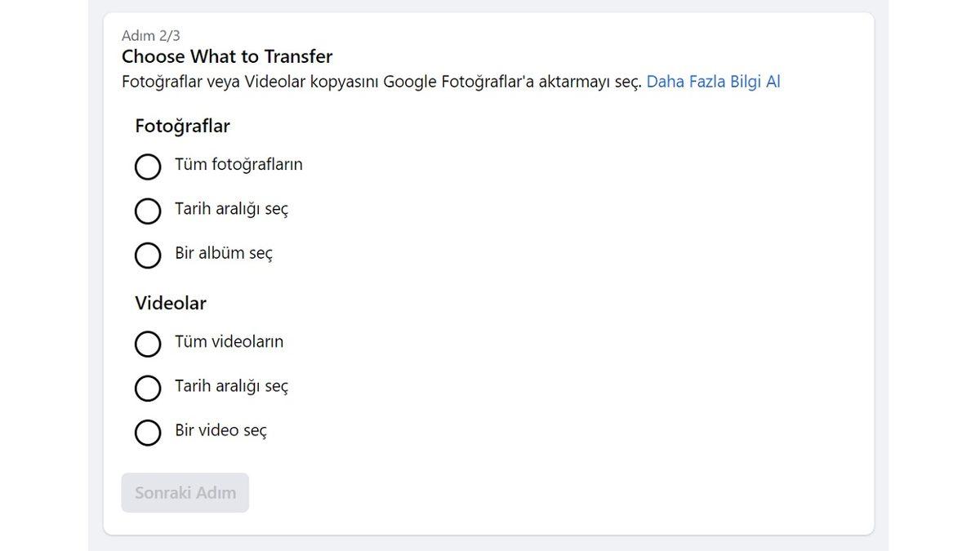Screen dimensions: 980x551
Task: Click the Tüm videoların text label
Action: [229, 342]
